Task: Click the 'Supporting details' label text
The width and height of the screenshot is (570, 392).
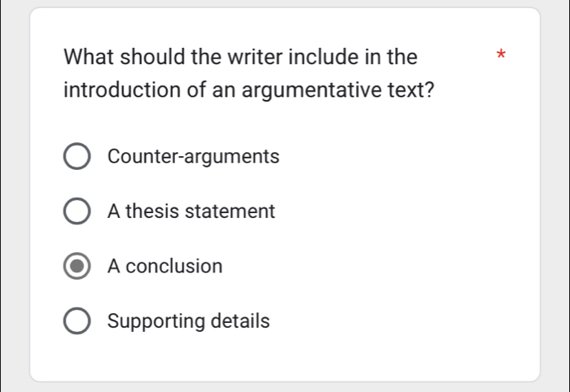Action: 188,321
